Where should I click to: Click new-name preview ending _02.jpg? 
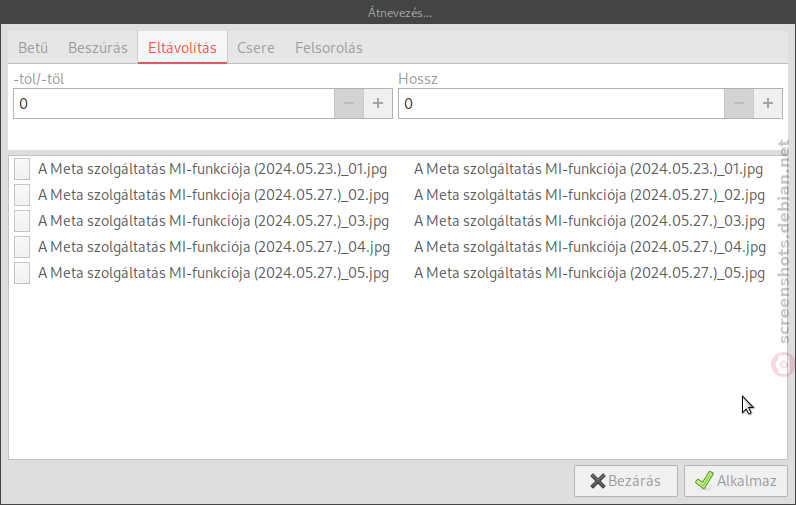589,195
